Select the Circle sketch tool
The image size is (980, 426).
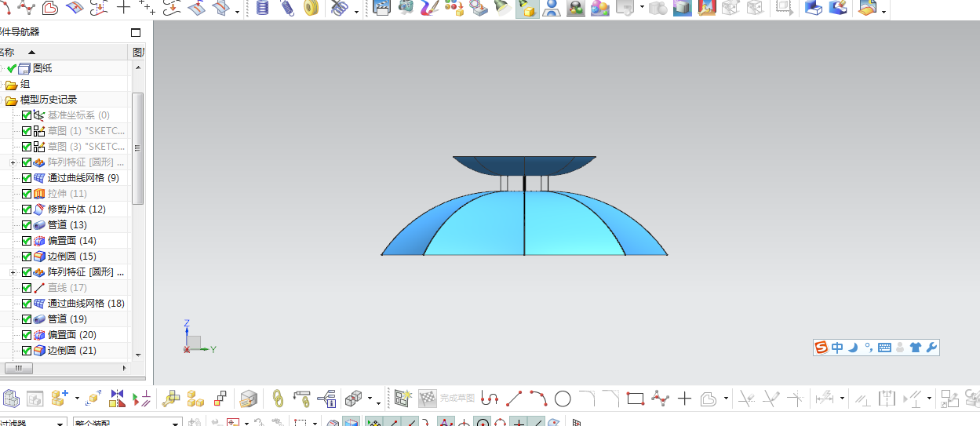pos(563,399)
